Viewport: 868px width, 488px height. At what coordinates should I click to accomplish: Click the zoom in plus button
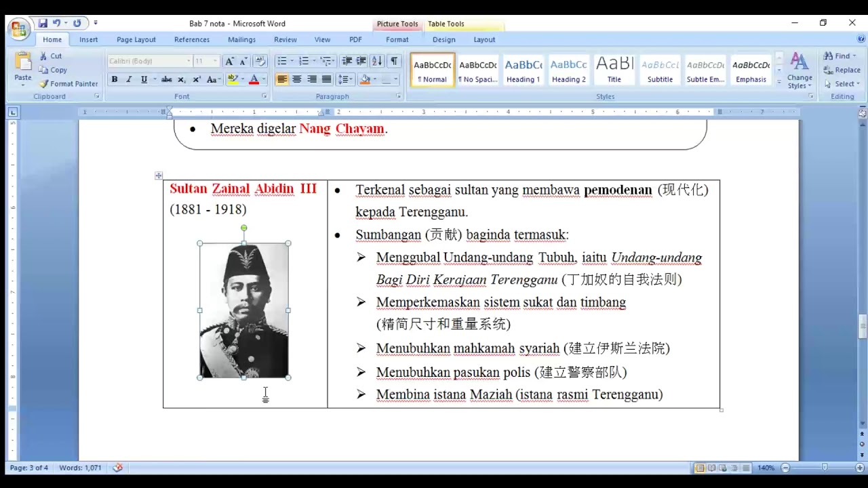click(x=860, y=468)
